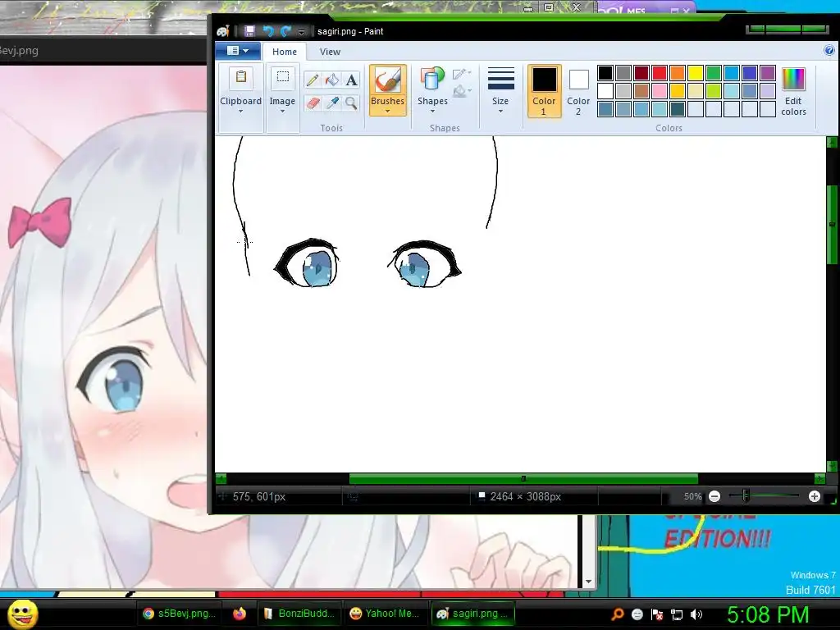Image resolution: width=840 pixels, height=630 pixels.
Task: Open the shape Fill dropdown
Action: (462, 92)
